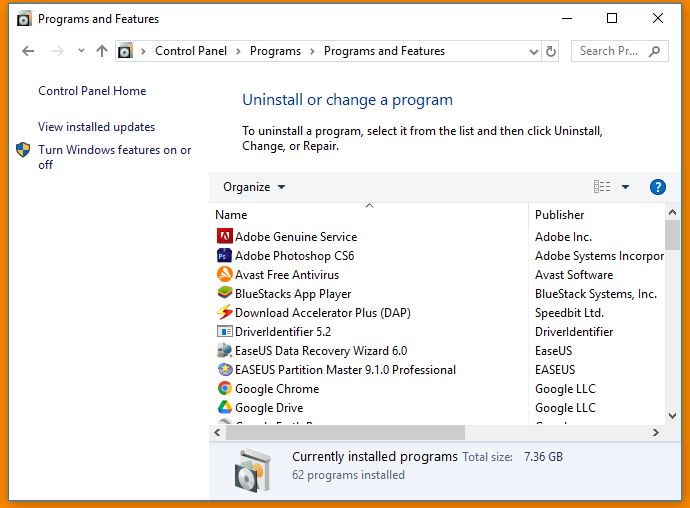Select EASEUS Partition Master 9.1.0 Professional

pos(345,369)
